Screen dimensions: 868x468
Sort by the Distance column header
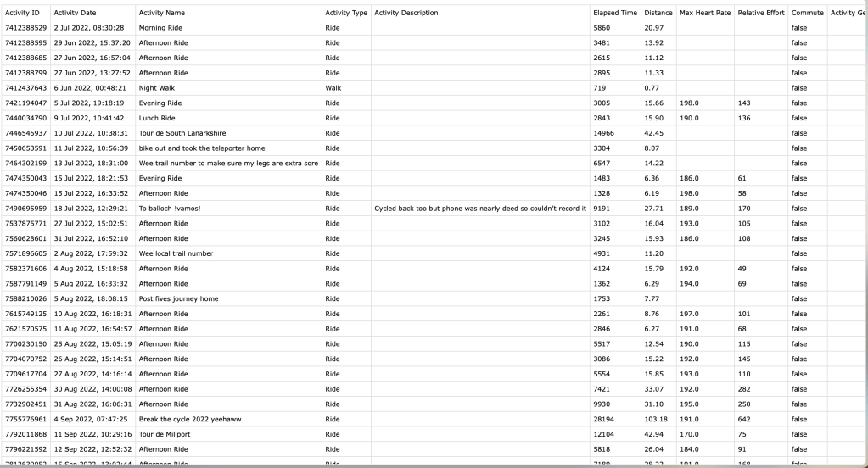[x=658, y=13]
